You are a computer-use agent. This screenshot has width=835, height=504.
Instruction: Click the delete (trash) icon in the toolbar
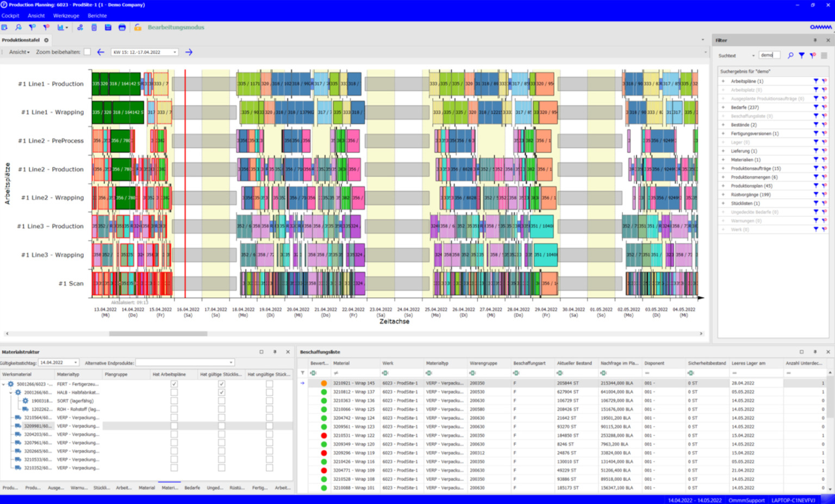pyautogui.click(x=94, y=27)
